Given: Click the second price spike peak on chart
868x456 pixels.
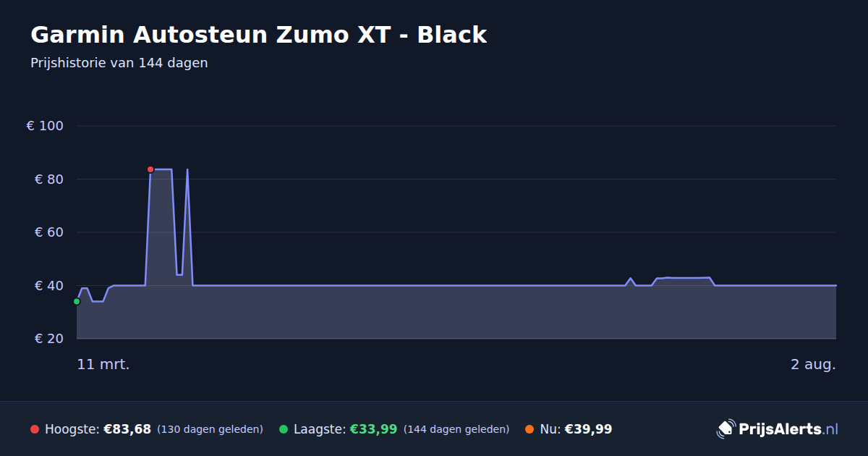Looking at the screenshot, I should tap(187, 169).
